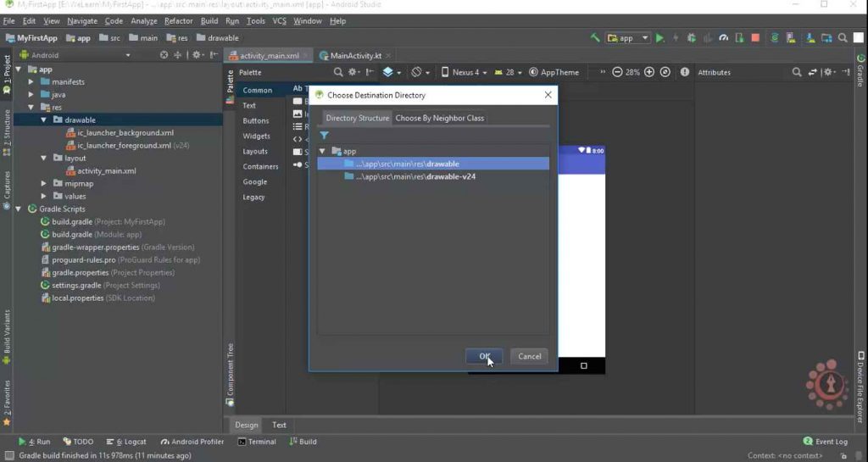Click OK in destination directory dialog

484,356
